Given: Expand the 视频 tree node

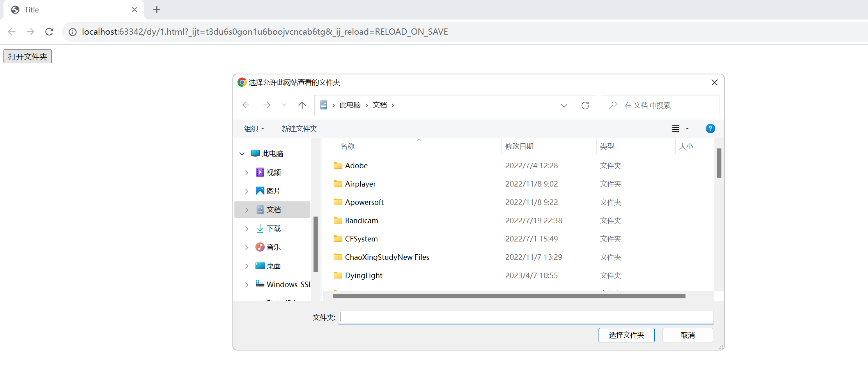Looking at the screenshot, I should (246, 173).
